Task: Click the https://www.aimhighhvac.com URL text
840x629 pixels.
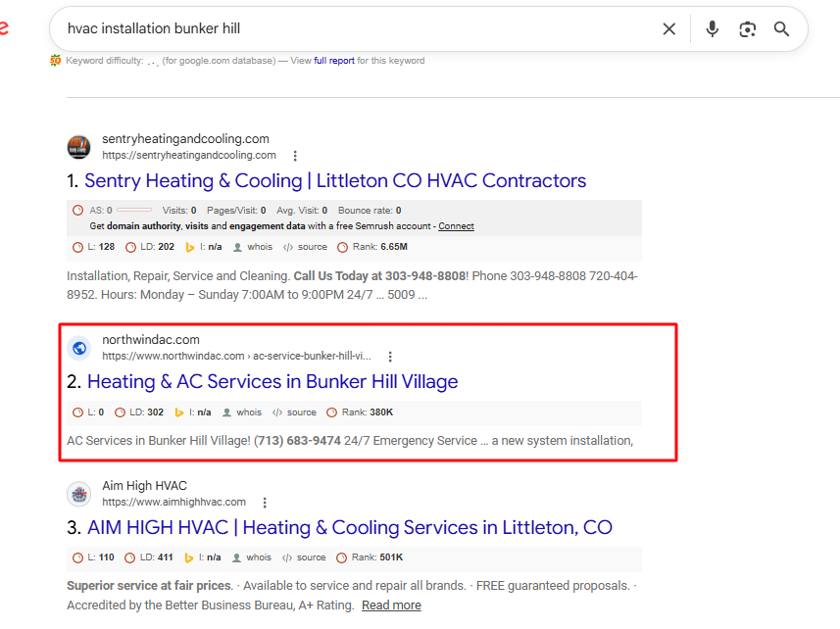Action: point(174,503)
